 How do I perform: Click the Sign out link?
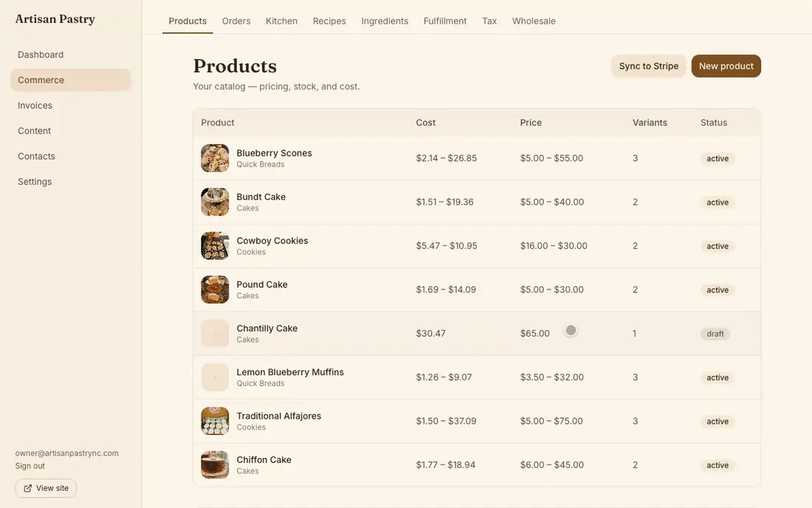click(x=30, y=466)
